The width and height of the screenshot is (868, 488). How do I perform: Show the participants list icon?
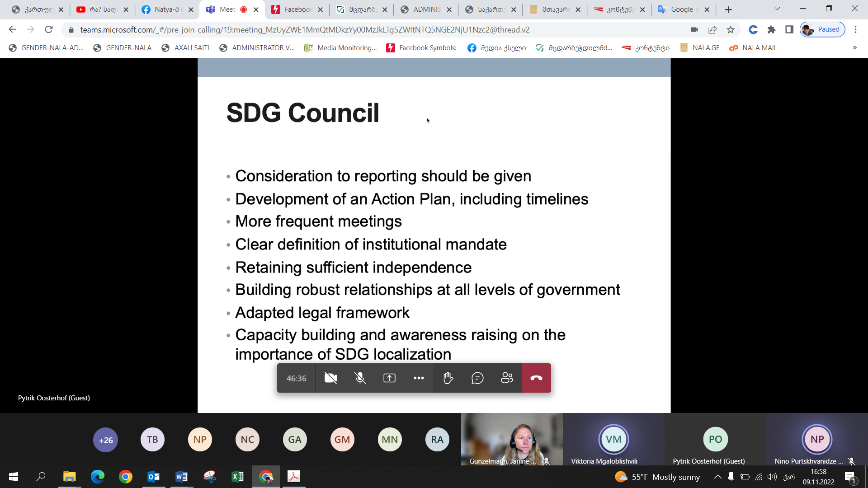tap(507, 378)
